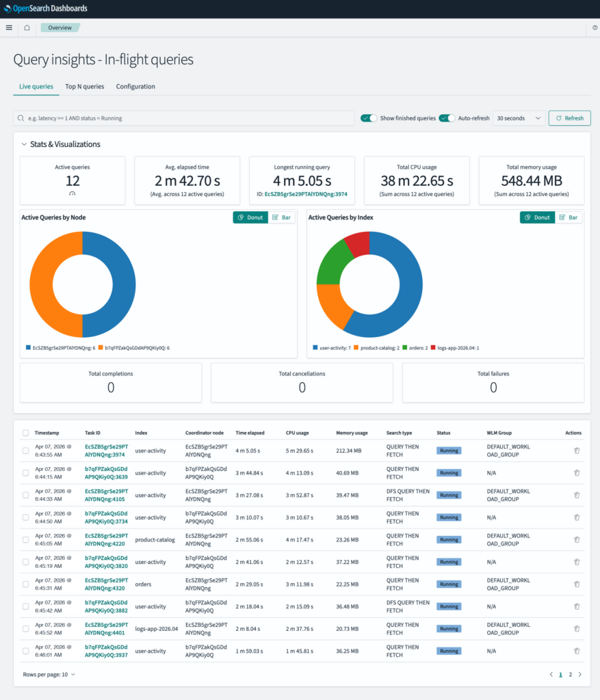Go to the home icon
Image resolution: width=600 pixels, height=700 pixels.
pyautogui.click(x=27, y=27)
